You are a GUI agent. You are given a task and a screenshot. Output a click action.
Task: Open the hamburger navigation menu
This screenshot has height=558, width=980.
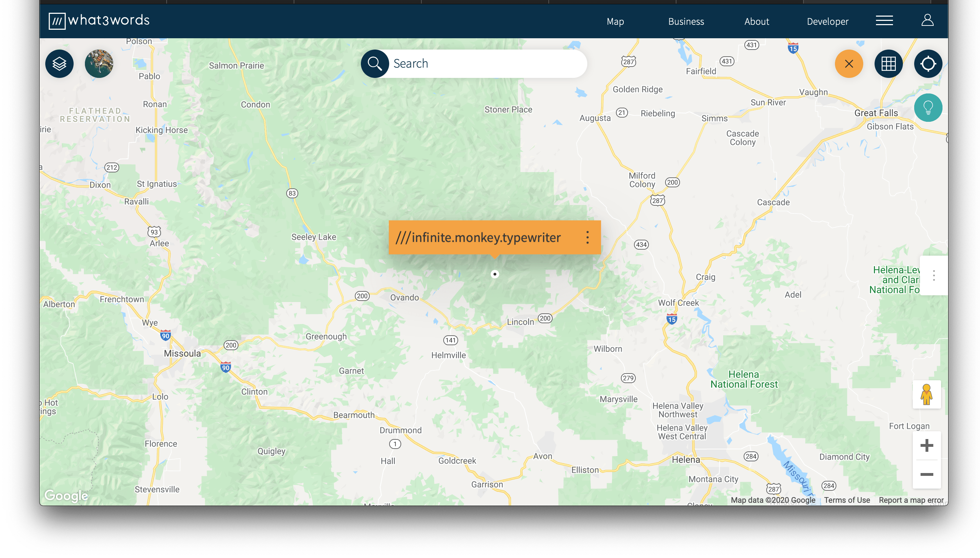884,21
